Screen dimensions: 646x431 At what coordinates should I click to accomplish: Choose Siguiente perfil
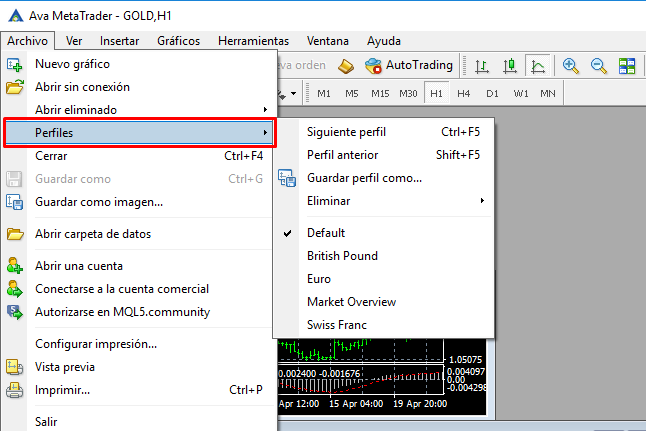click(384, 132)
